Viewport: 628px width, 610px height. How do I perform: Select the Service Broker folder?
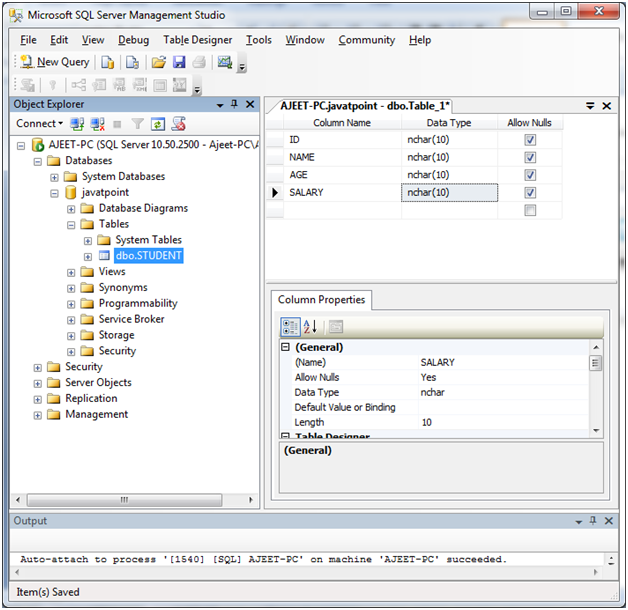(x=131, y=319)
